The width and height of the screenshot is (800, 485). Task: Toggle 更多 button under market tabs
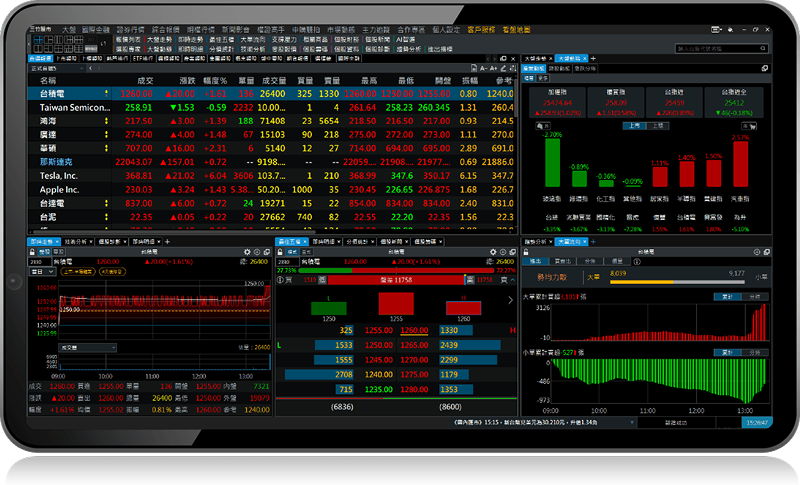pyautogui.click(x=542, y=78)
